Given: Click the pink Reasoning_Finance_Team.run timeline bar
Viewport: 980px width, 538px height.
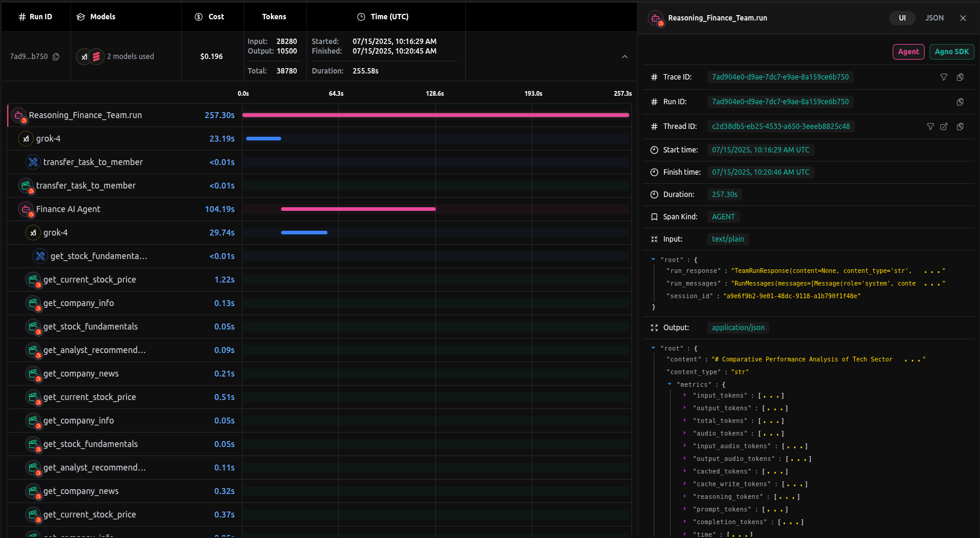Looking at the screenshot, I should click(435, 115).
